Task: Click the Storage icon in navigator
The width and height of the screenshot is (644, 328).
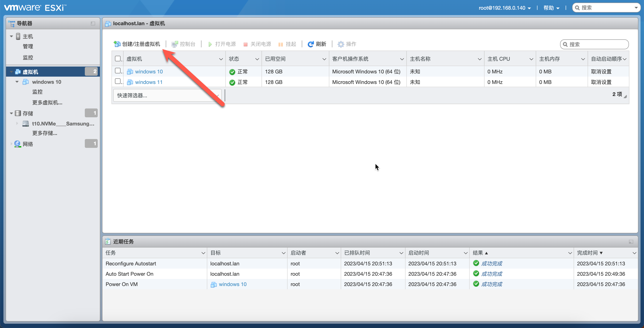Action: coord(18,113)
